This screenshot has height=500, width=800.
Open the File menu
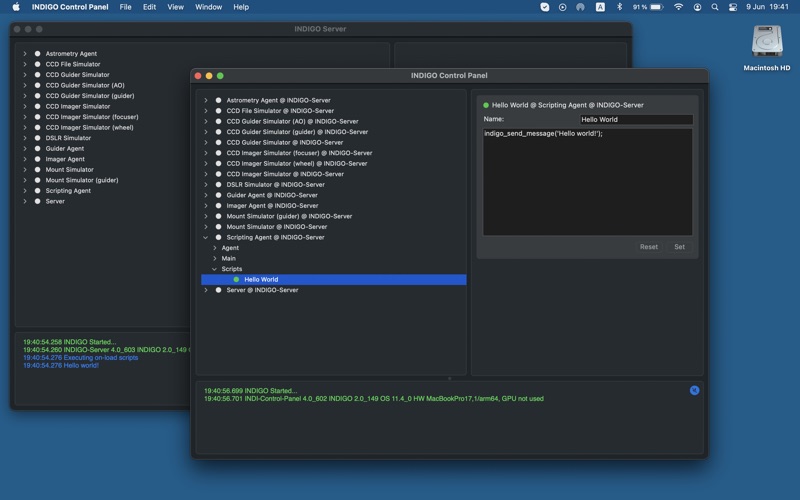(126, 7)
